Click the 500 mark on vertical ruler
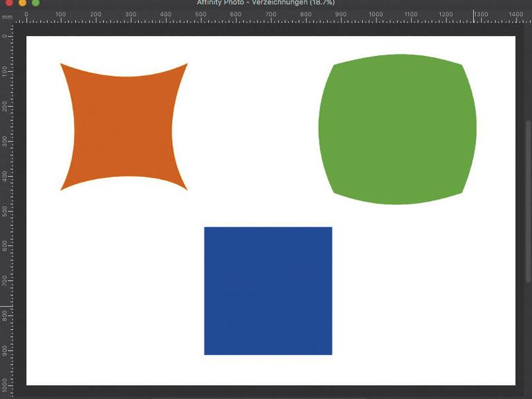Image resolution: width=532 pixels, height=399 pixels. click(6, 210)
